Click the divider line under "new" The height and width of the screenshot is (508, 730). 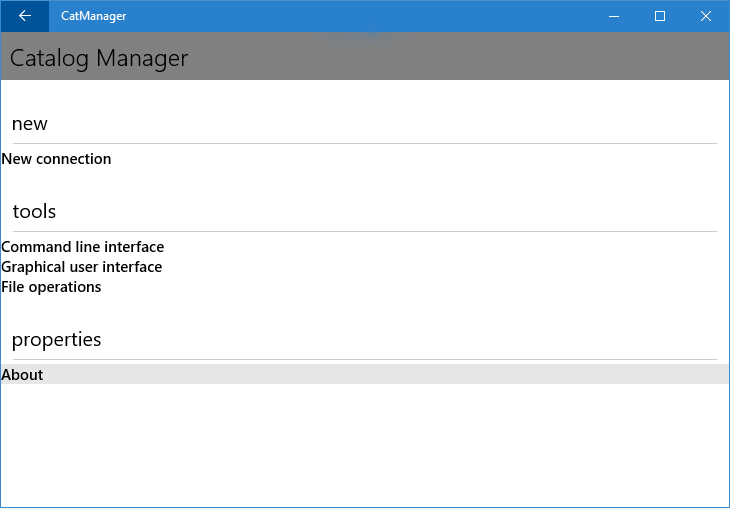[x=360, y=143]
